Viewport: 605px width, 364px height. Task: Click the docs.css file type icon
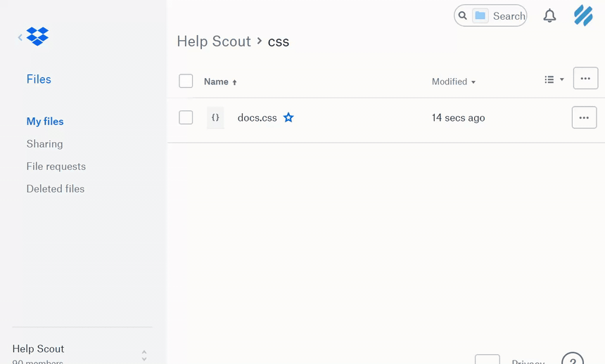click(215, 118)
